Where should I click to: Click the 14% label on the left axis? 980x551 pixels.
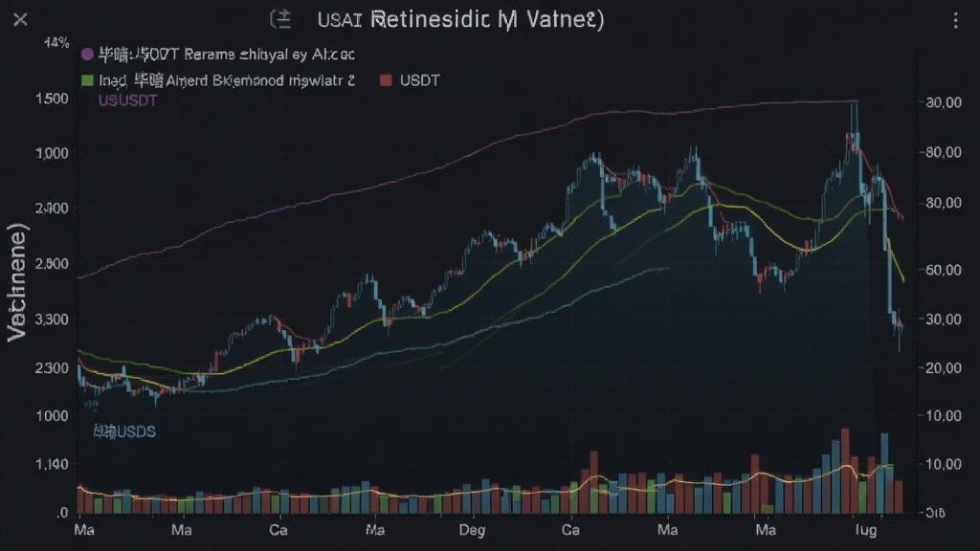[56, 43]
